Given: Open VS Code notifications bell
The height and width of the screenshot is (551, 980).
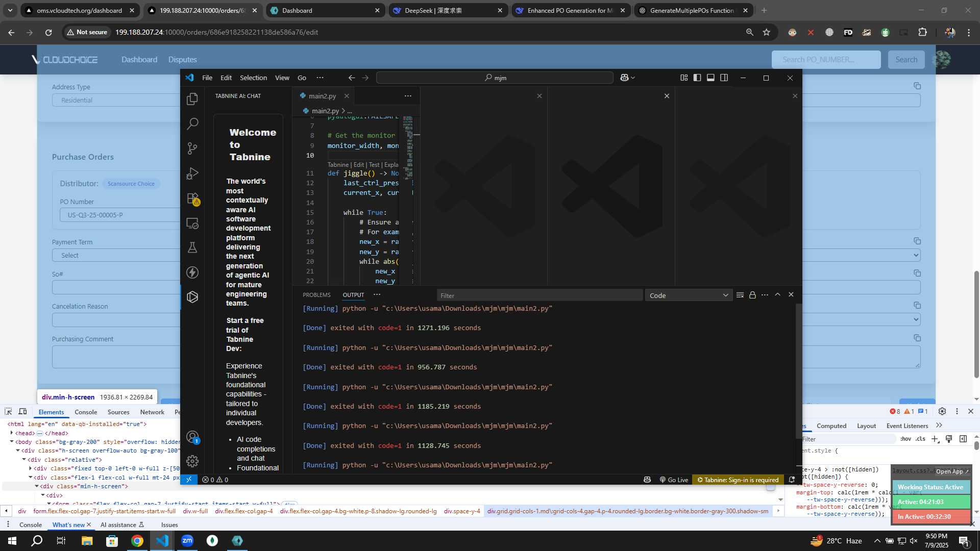Looking at the screenshot, I should point(792,480).
